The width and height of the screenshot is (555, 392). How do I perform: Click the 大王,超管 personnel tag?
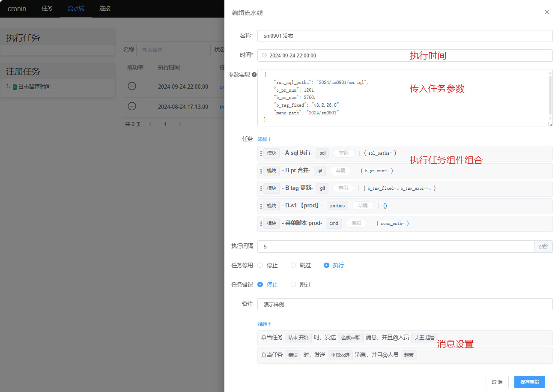click(x=424, y=338)
